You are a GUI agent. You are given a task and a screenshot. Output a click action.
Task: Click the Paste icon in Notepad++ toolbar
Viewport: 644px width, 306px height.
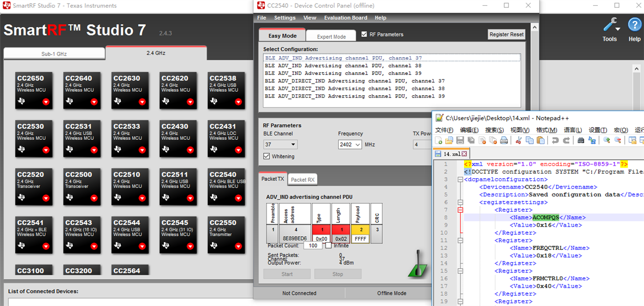(540, 140)
